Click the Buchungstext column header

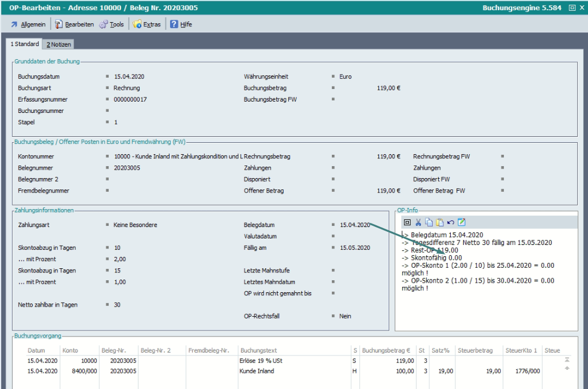point(258,350)
